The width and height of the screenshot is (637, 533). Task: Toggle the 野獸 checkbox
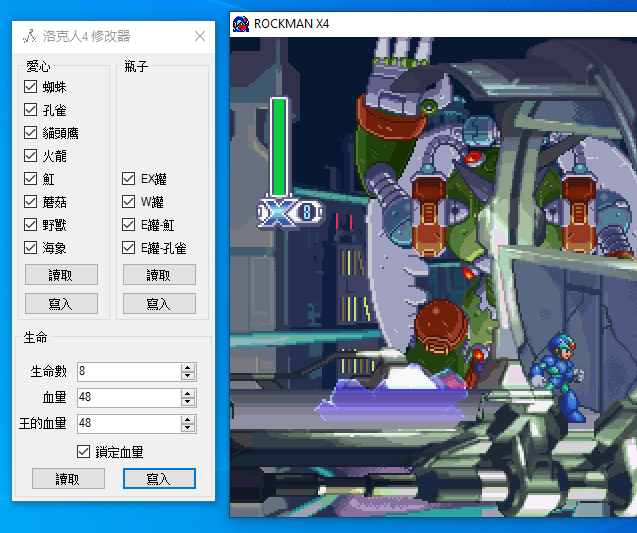pyautogui.click(x=30, y=225)
